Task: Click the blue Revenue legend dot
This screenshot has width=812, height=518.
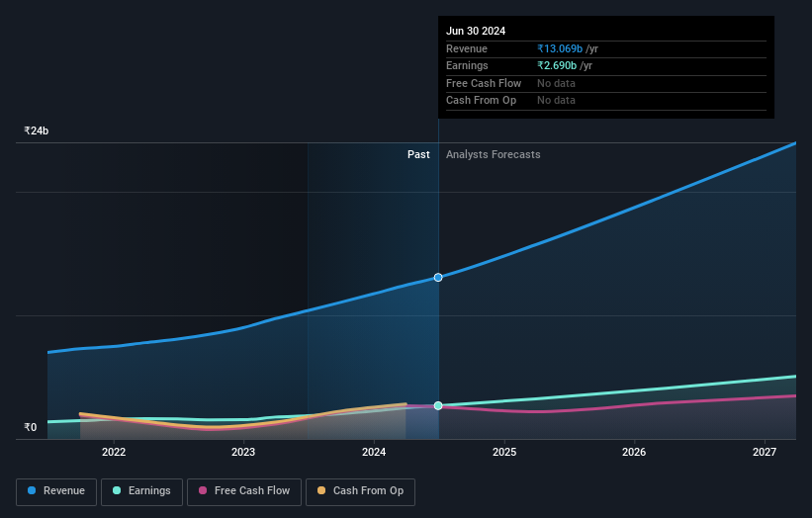Action: (32, 490)
